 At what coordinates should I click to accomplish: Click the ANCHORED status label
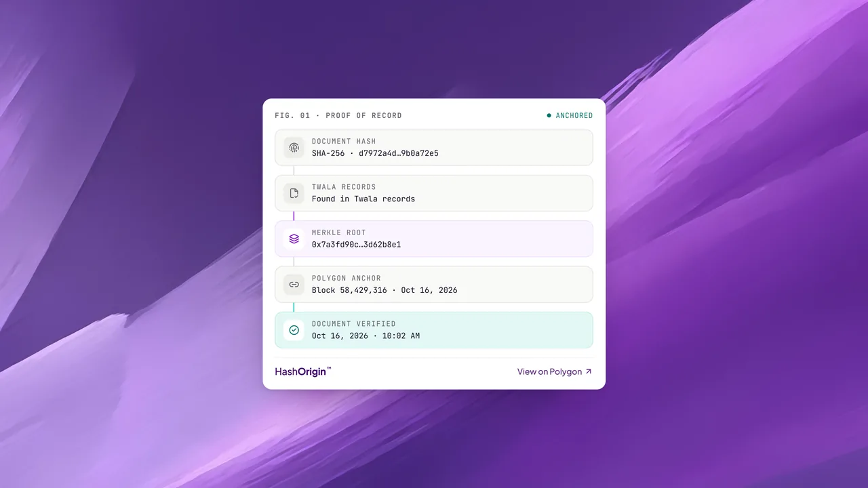click(574, 115)
